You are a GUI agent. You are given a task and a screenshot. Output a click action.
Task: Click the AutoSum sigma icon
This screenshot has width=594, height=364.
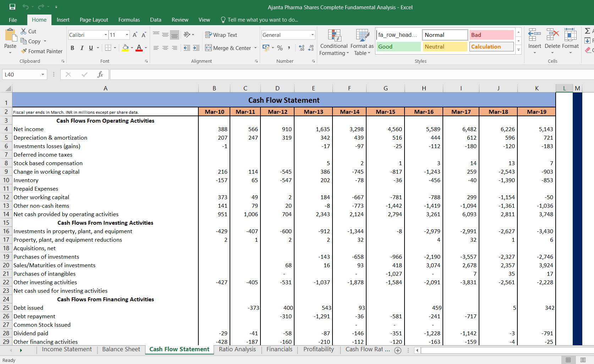(x=588, y=31)
